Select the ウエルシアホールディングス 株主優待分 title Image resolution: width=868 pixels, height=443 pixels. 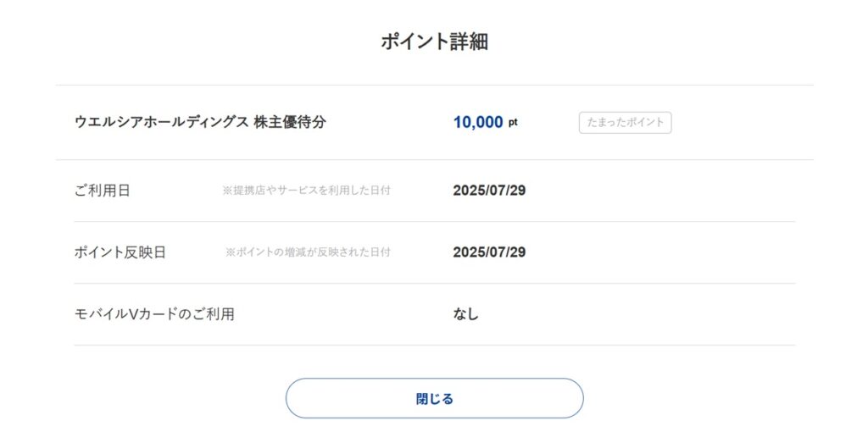pos(200,122)
